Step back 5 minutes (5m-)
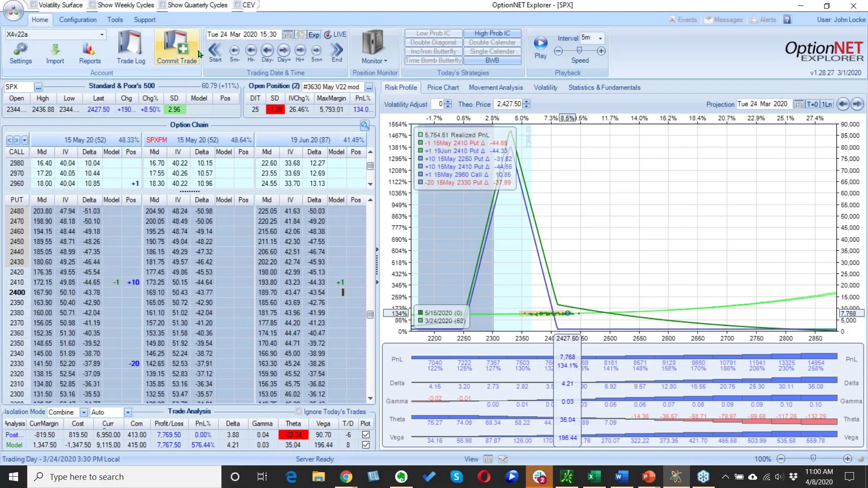 click(x=234, y=52)
